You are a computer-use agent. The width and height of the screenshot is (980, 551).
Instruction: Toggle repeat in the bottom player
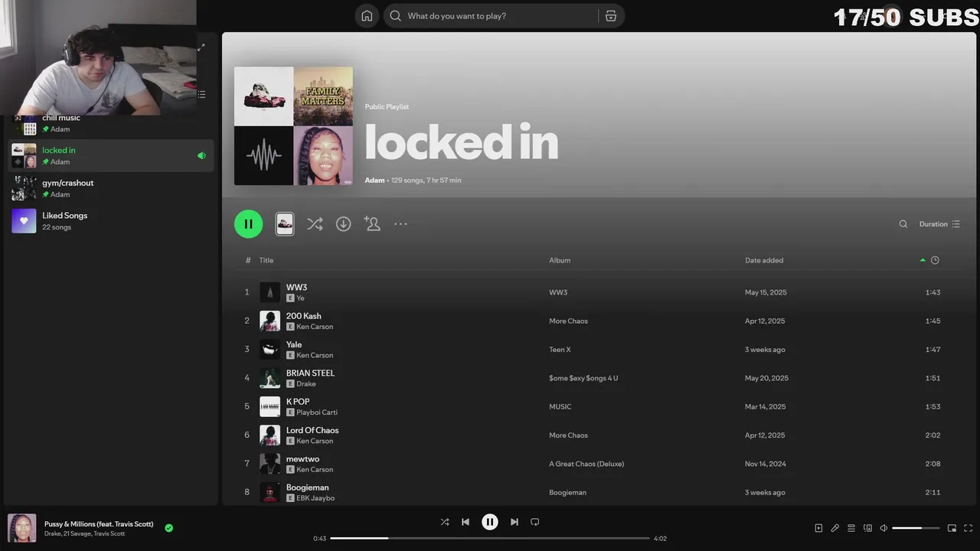pos(535,522)
